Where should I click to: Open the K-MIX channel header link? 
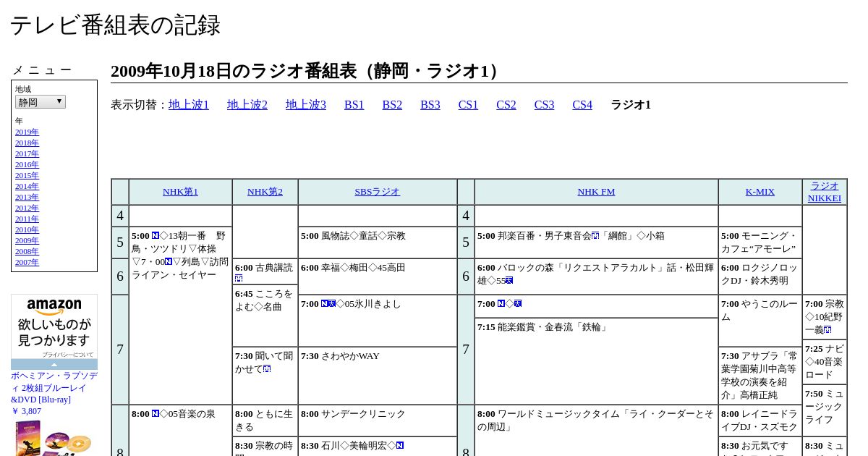click(x=760, y=192)
